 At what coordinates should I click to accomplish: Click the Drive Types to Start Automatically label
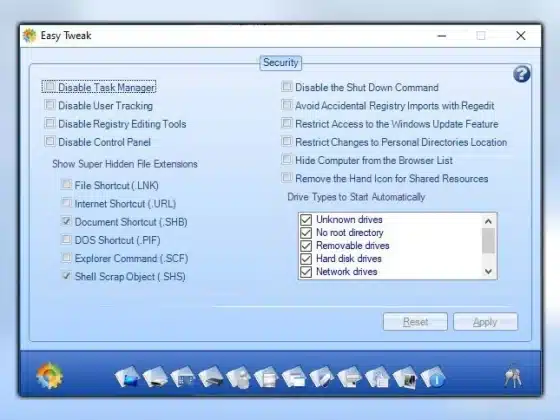pyautogui.click(x=356, y=197)
